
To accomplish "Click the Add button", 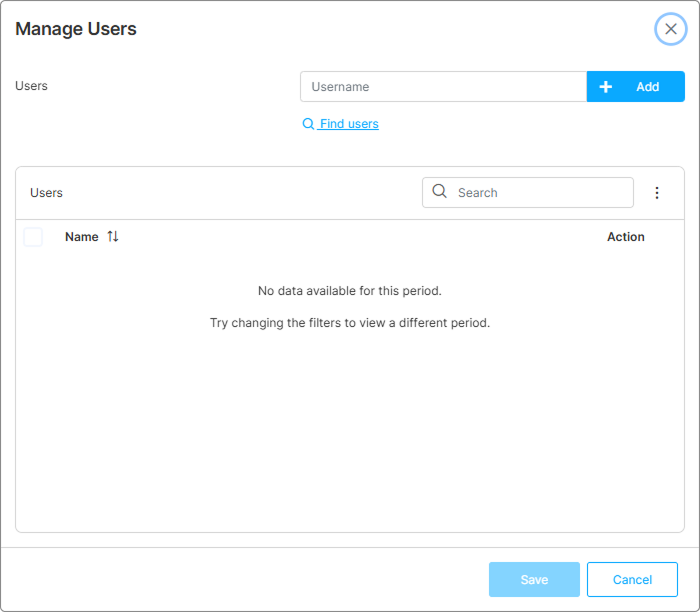I will click(635, 87).
